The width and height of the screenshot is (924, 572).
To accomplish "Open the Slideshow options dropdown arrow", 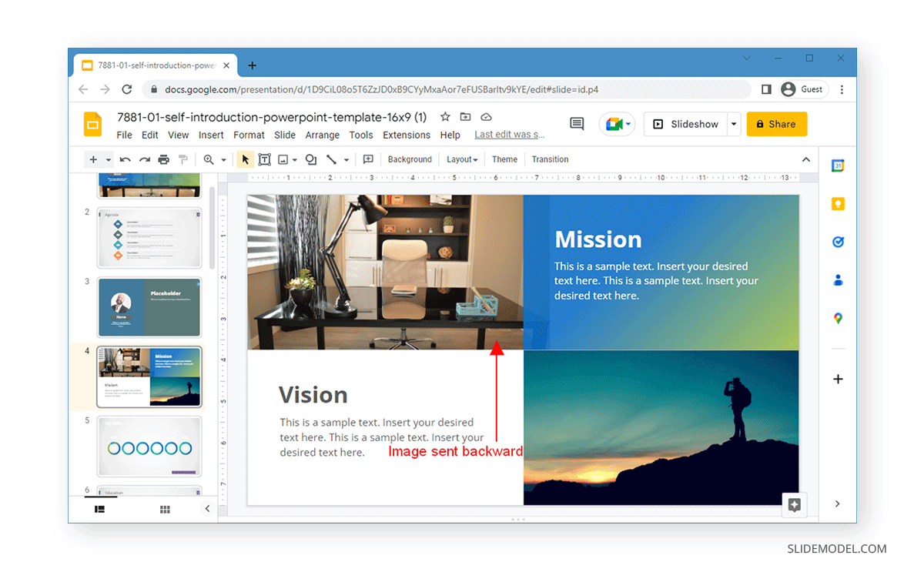I will click(x=733, y=124).
